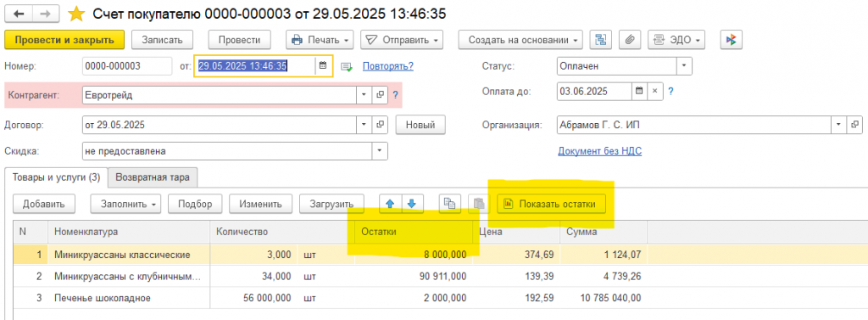Open the Контрагент record with its open icon
Image resolution: width=868 pixels, height=320 pixels.
pyautogui.click(x=380, y=94)
